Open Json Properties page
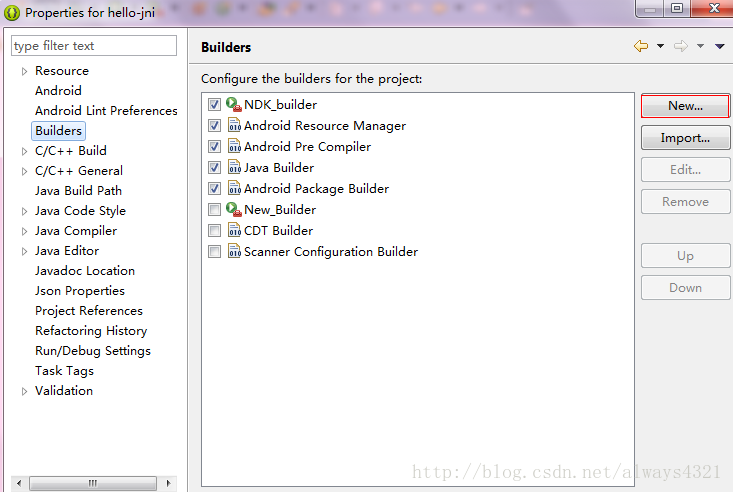This screenshot has height=492, width=733. tap(80, 291)
